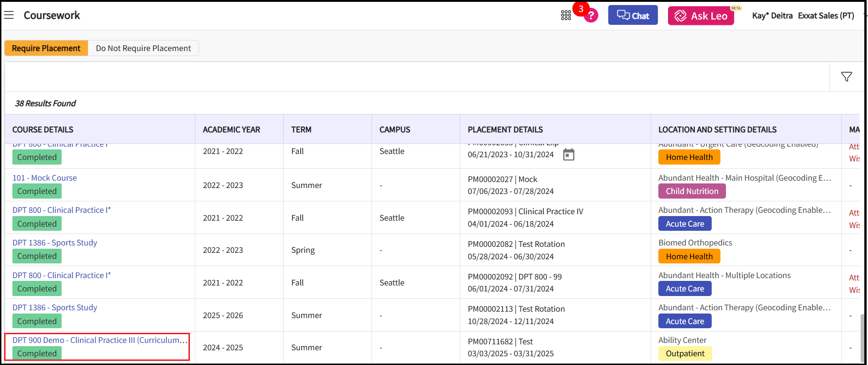Expand the Kay Deitra user profile menu

coord(803,16)
